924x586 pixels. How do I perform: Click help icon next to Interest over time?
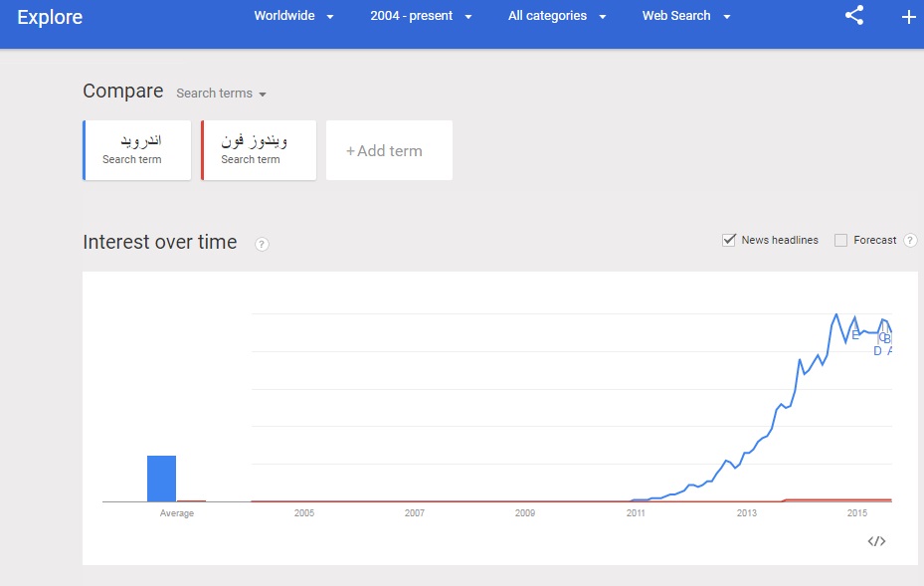tap(262, 244)
